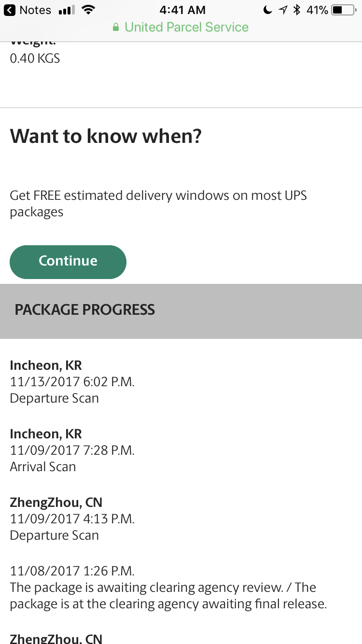Tap Incheon, KR Arrival Scan entry
The image size is (362, 644).
(x=72, y=450)
